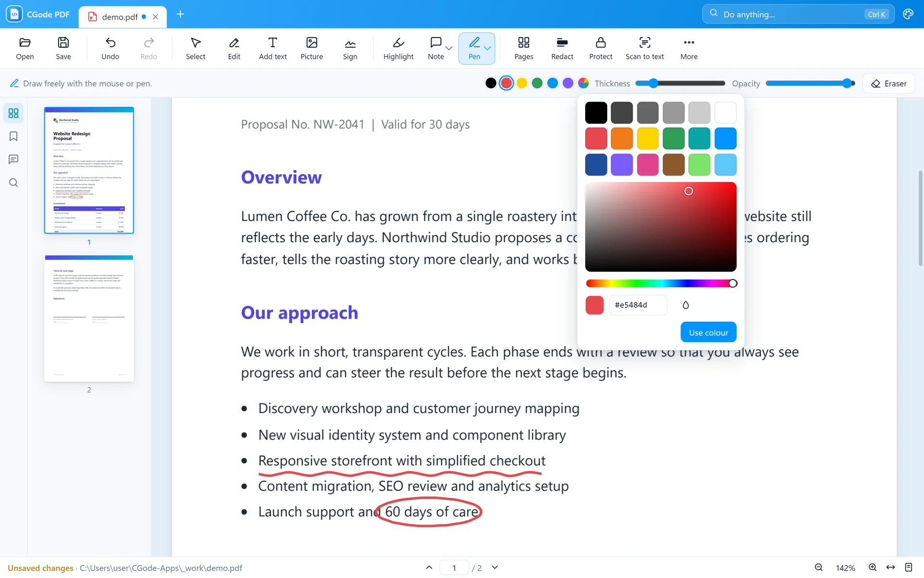Close the demo.pdf tab
Screen dimensions: 924x578
[155, 17]
